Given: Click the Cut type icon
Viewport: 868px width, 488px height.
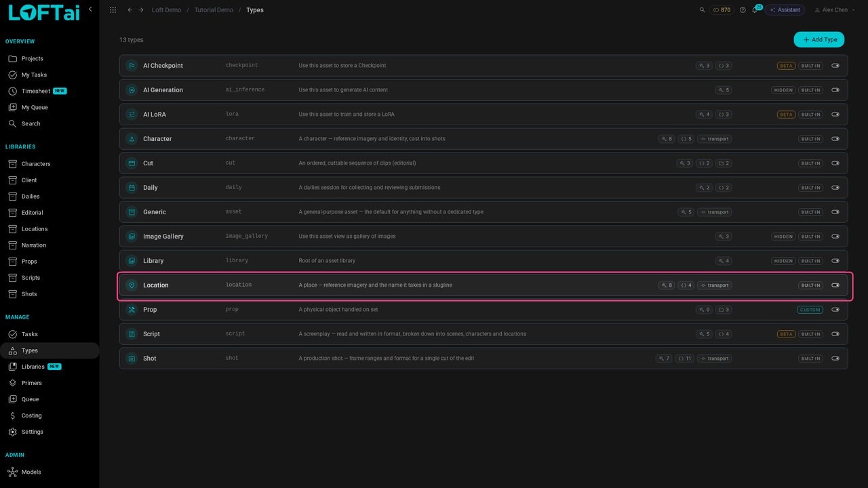Looking at the screenshot, I should tap(132, 163).
